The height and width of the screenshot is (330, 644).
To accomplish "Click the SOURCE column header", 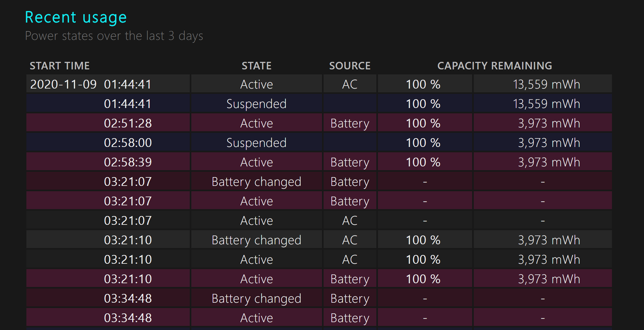I will point(350,66).
